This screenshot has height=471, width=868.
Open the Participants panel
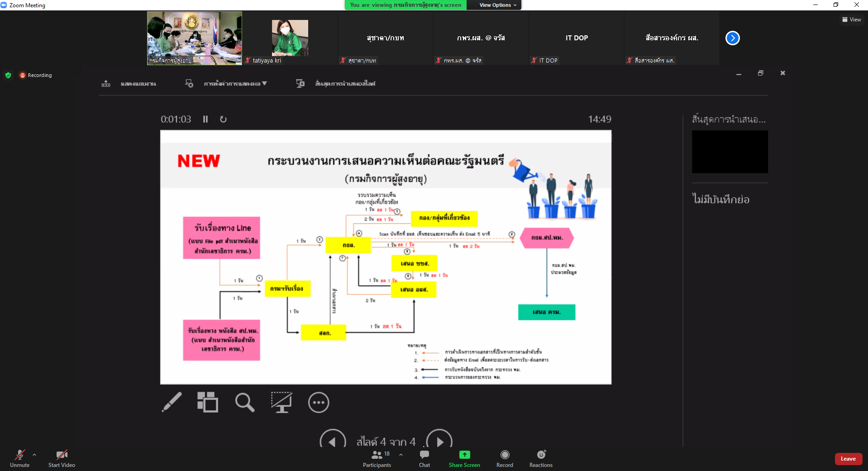[x=377, y=458]
